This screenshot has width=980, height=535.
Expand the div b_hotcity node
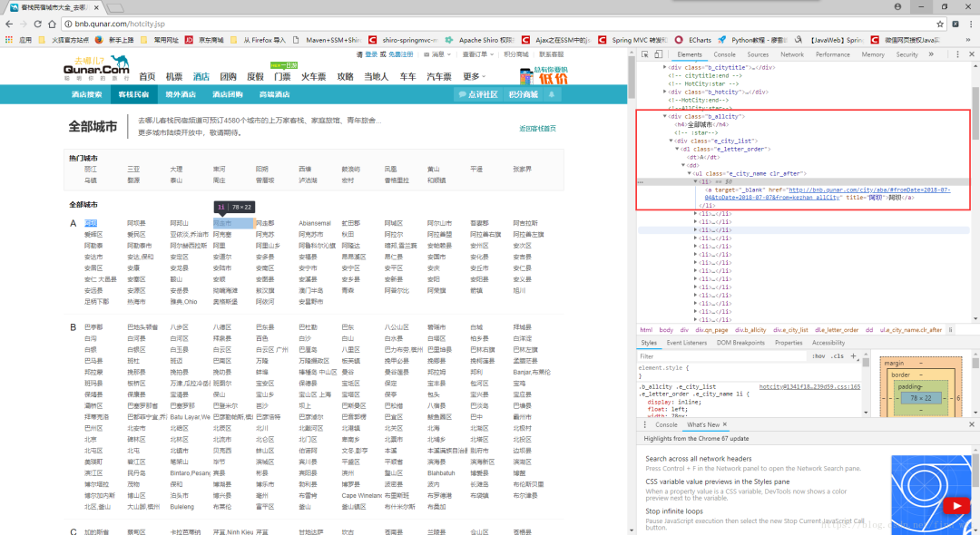click(664, 92)
